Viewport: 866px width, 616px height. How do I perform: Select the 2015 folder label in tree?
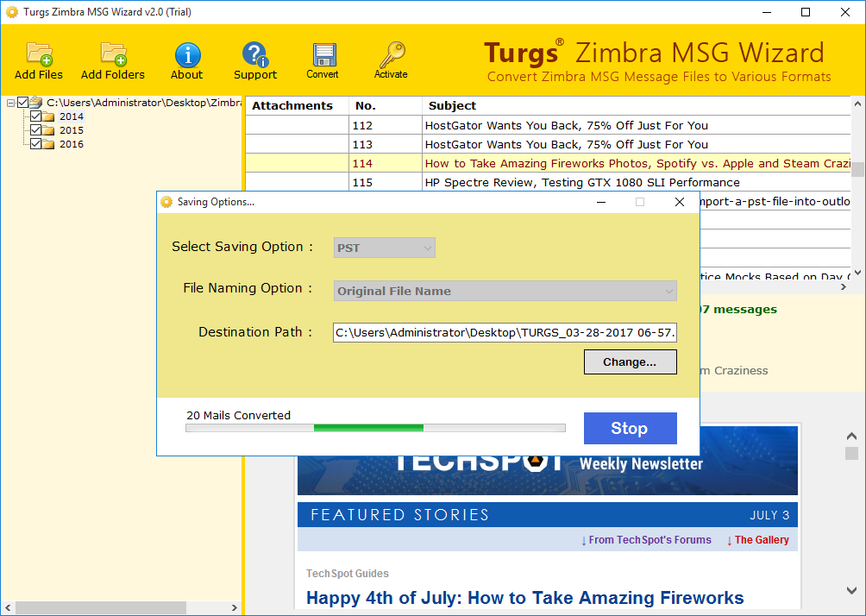click(x=72, y=130)
